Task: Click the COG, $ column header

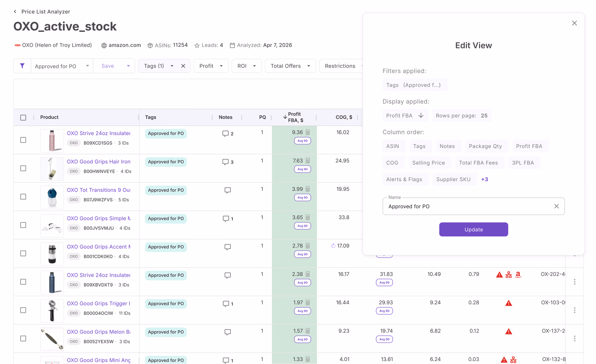Action: click(344, 117)
